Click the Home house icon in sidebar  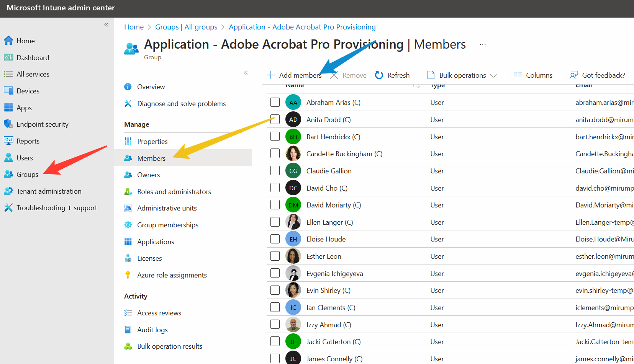point(8,41)
